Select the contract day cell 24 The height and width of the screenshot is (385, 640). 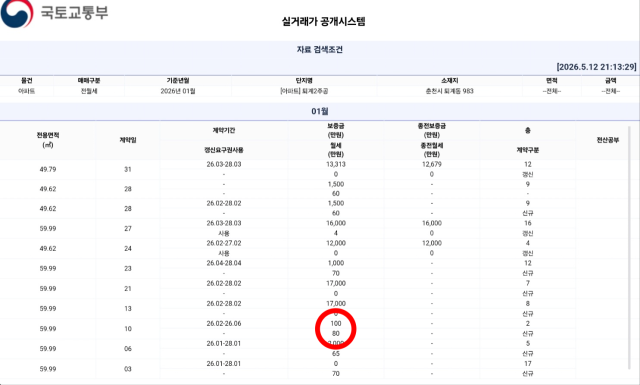128,249
